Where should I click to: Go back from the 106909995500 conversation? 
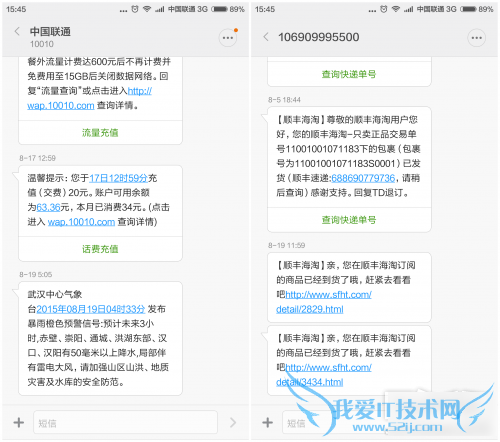click(x=266, y=37)
